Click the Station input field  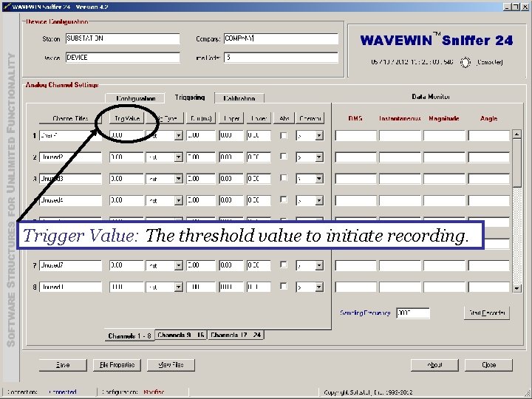tap(123, 38)
